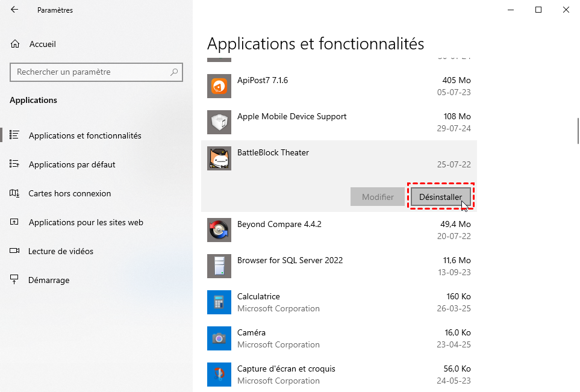Click the 11,6 Mo size value

[x=457, y=260]
